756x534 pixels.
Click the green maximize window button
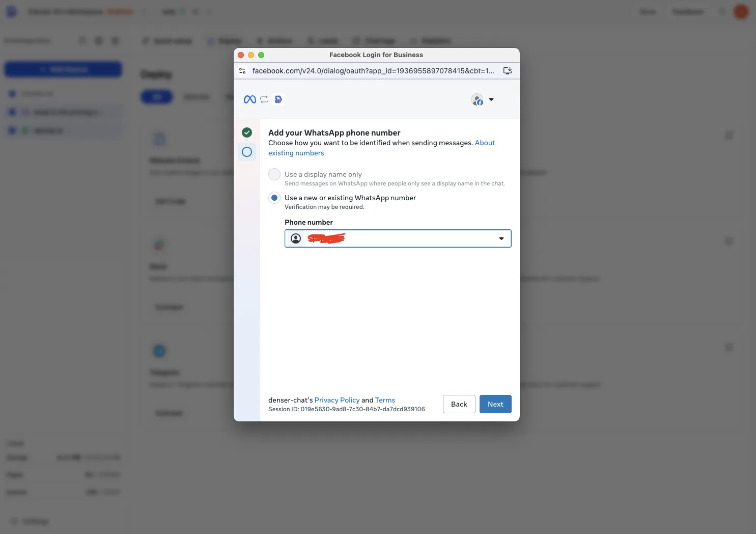coord(261,55)
